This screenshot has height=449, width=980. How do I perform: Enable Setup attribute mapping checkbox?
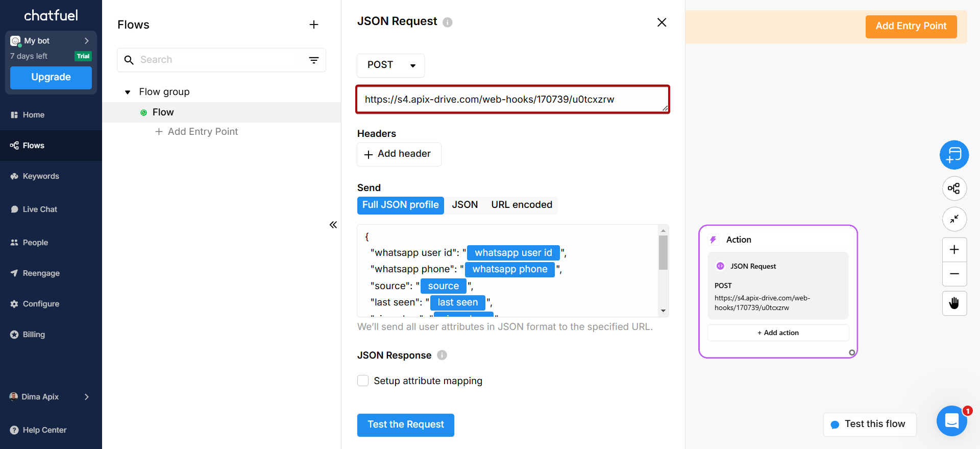pos(363,381)
